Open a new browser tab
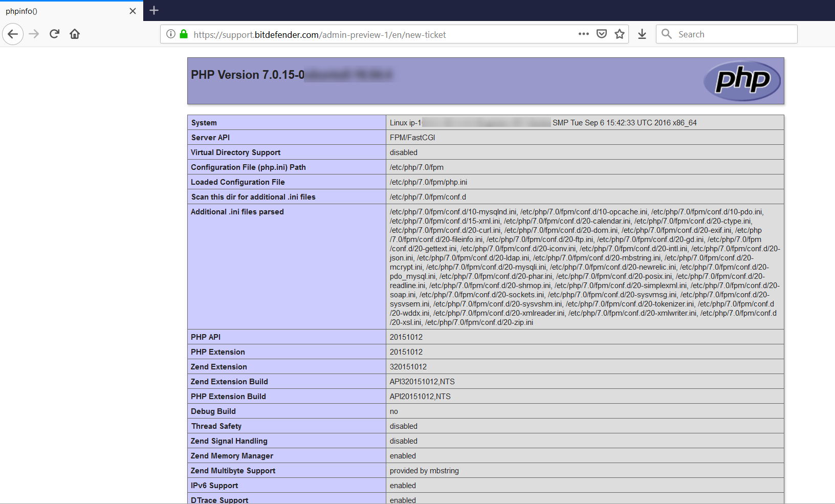835x504 pixels. click(x=153, y=10)
